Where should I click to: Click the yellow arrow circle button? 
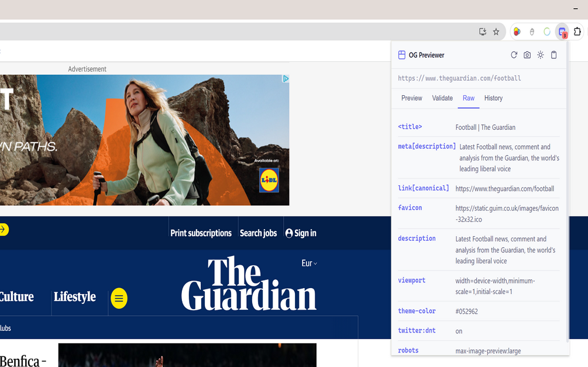[3, 230]
